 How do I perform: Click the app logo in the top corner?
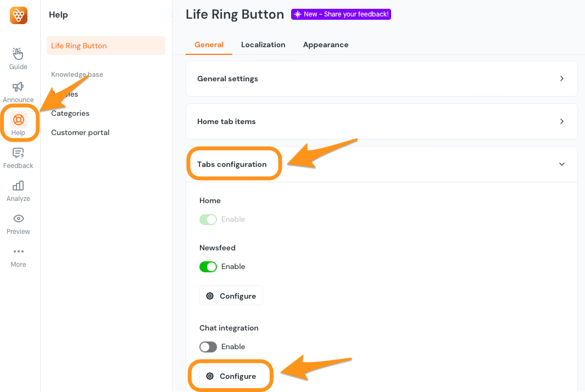(18, 15)
